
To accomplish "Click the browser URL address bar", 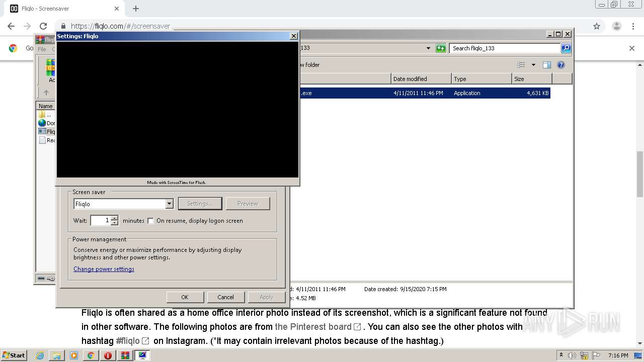I will coord(322,26).
